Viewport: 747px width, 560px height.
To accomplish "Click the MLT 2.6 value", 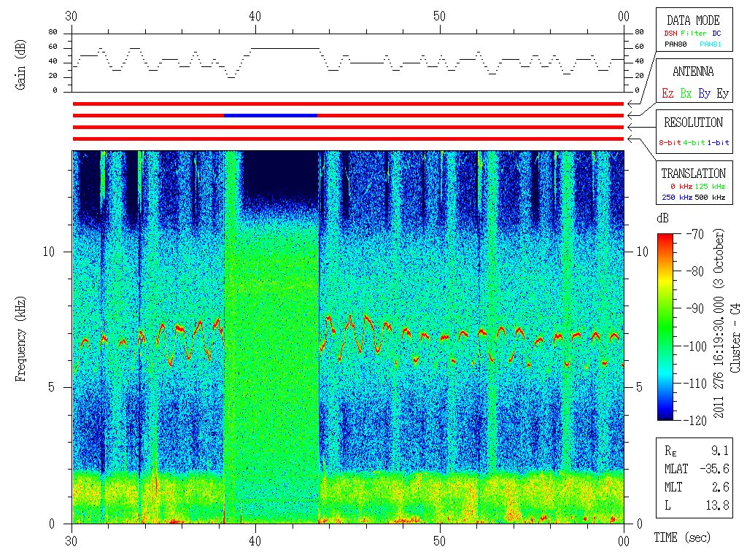I will pyautogui.click(x=697, y=487).
